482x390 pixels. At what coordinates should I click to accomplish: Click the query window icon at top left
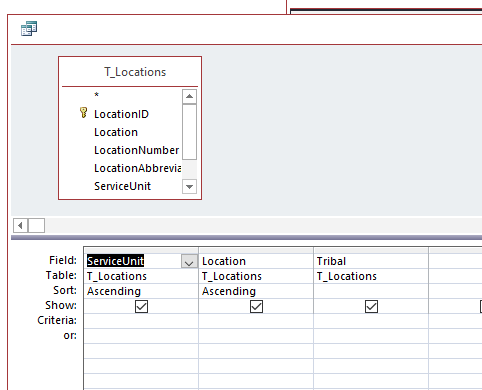(29, 28)
